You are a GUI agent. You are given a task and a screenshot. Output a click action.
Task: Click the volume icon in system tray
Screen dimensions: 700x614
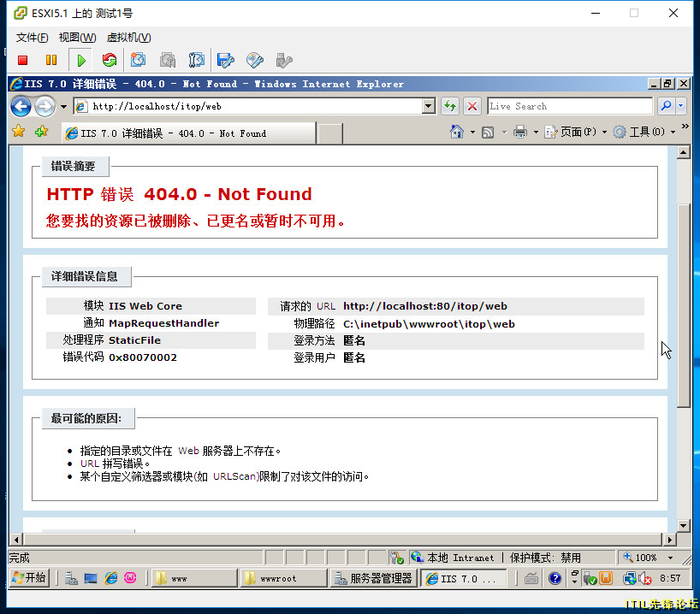tap(645, 579)
